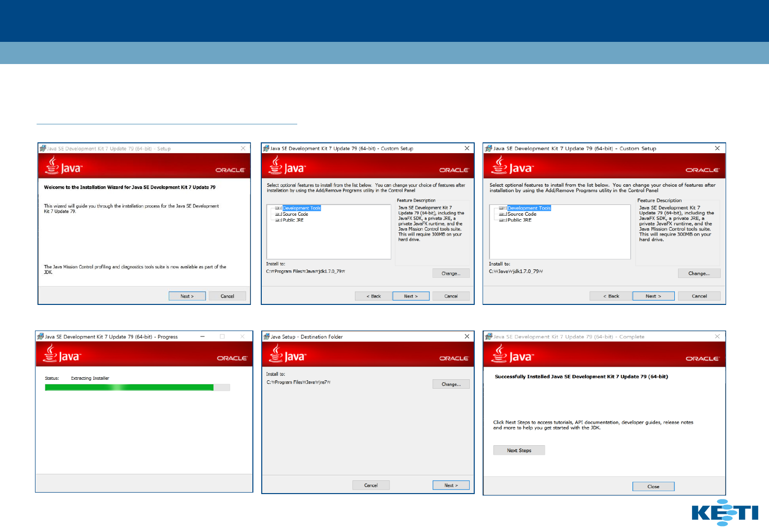769x532 pixels.
Task: Open Source Code feature dropdown in C:\Java Custom Setup
Action: pos(503,214)
